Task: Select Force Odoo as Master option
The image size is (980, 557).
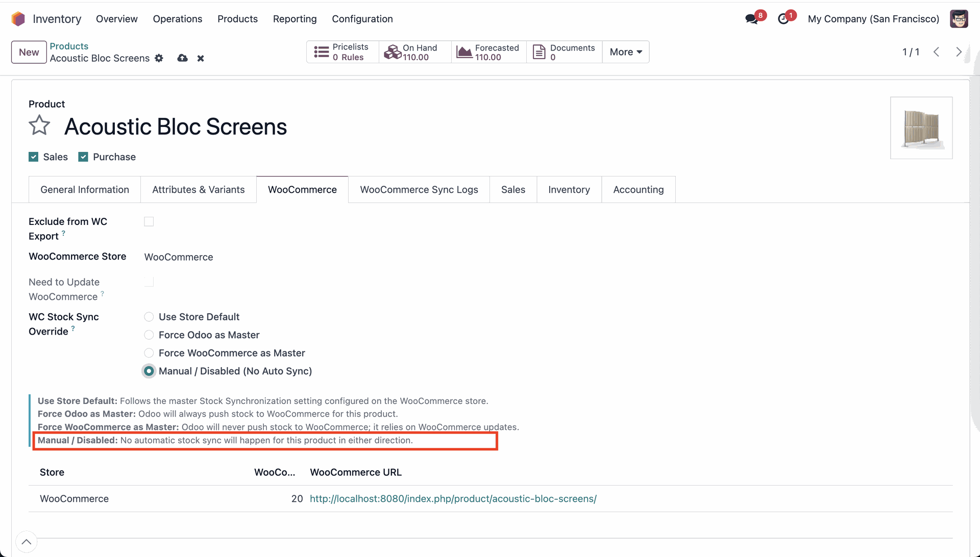Action: point(149,335)
